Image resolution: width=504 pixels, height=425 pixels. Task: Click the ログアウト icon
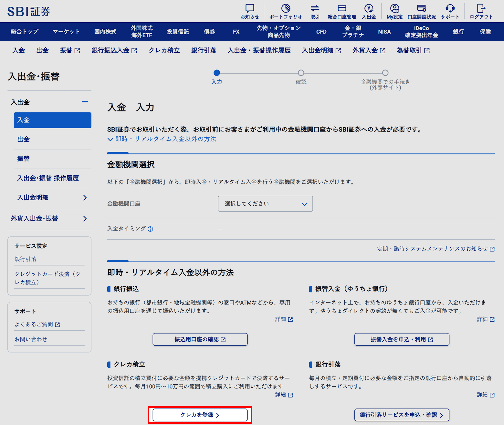tap(481, 8)
